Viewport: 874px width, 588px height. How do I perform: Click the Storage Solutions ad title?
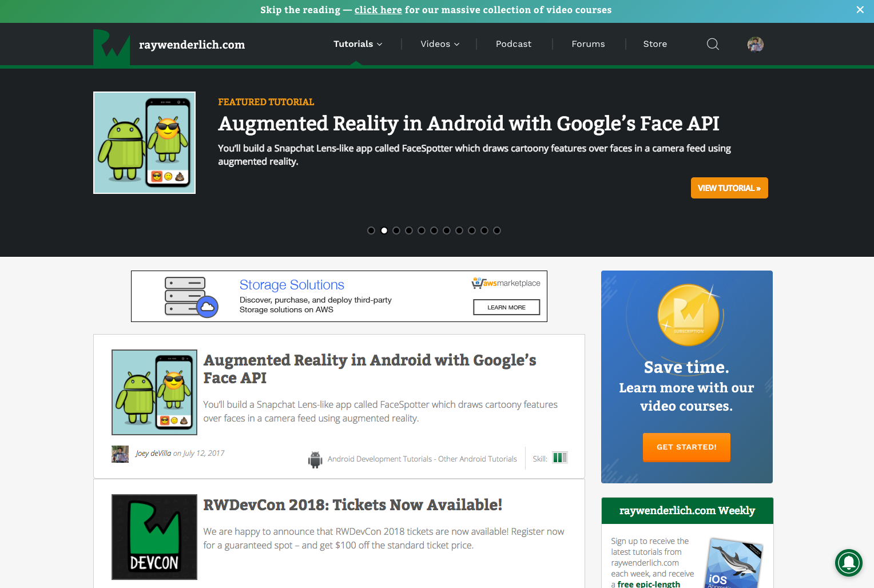[292, 285]
